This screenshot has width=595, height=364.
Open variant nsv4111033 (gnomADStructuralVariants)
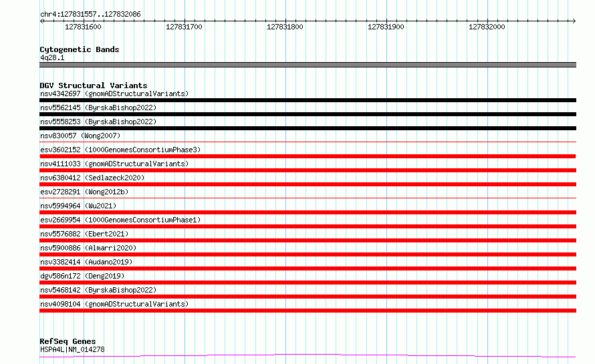(114, 164)
